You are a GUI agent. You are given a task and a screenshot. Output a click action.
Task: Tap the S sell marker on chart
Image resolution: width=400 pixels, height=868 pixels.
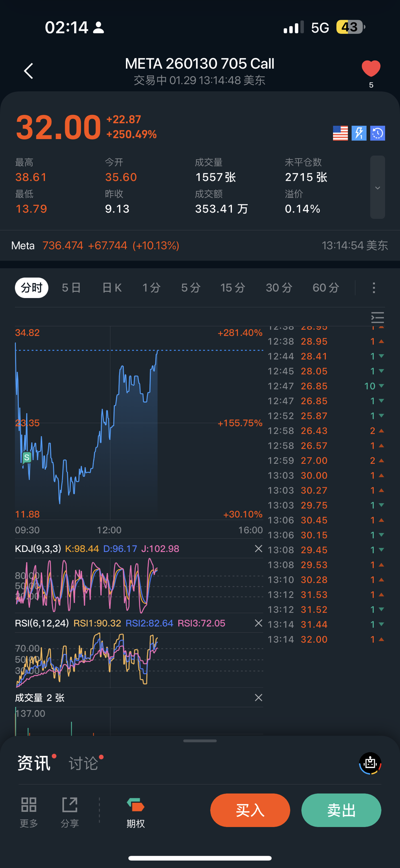click(x=27, y=457)
